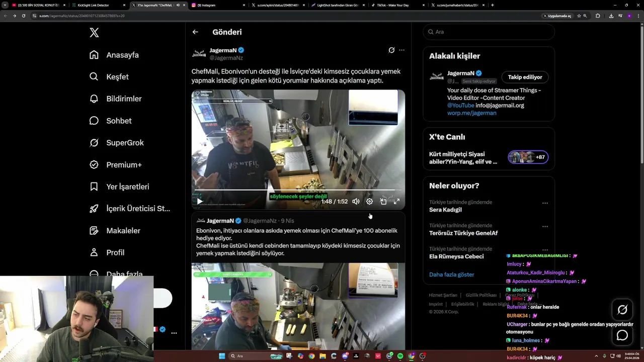Click the X logo in sidebar
The image size is (644, 362).
94,33
